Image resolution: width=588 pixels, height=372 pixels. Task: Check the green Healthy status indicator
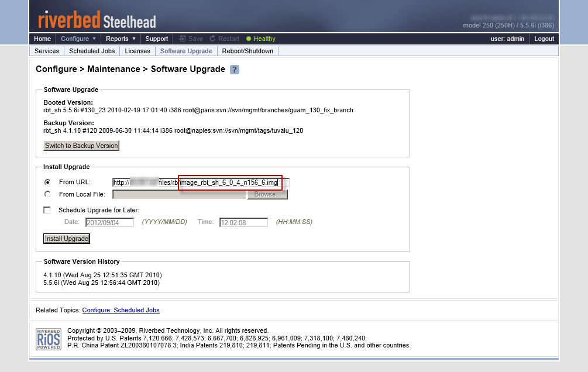point(260,39)
